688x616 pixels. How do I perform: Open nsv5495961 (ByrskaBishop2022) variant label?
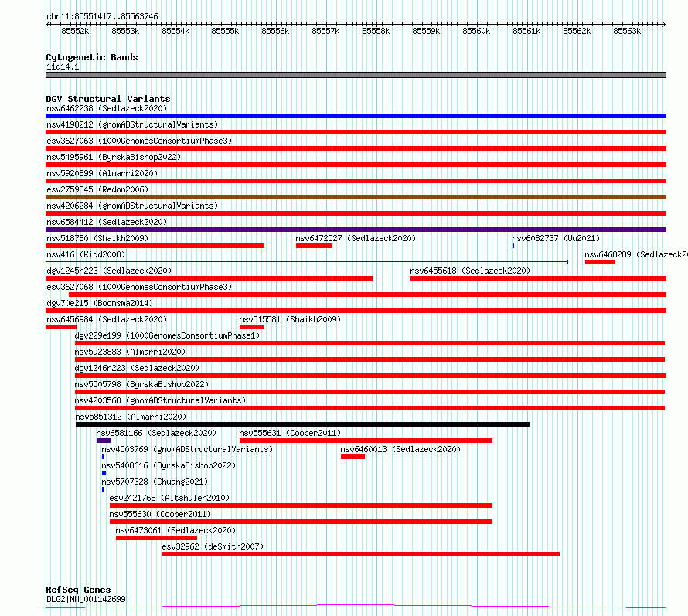pyautogui.click(x=114, y=157)
